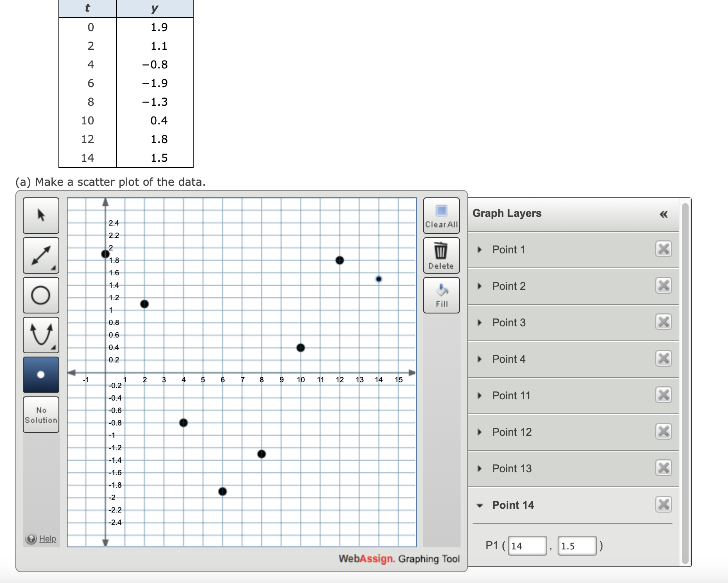This screenshot has height=583, width=728.
Task: Select the point plotting tool
Action: [x=40, y=374]
